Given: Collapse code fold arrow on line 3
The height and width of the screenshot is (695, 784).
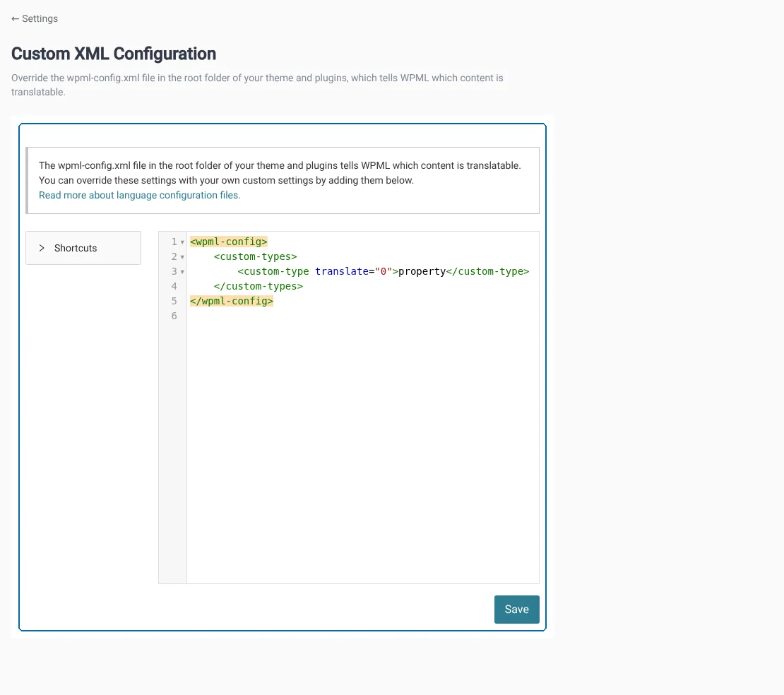Looking at the screenshot, I should click(182, 272).
